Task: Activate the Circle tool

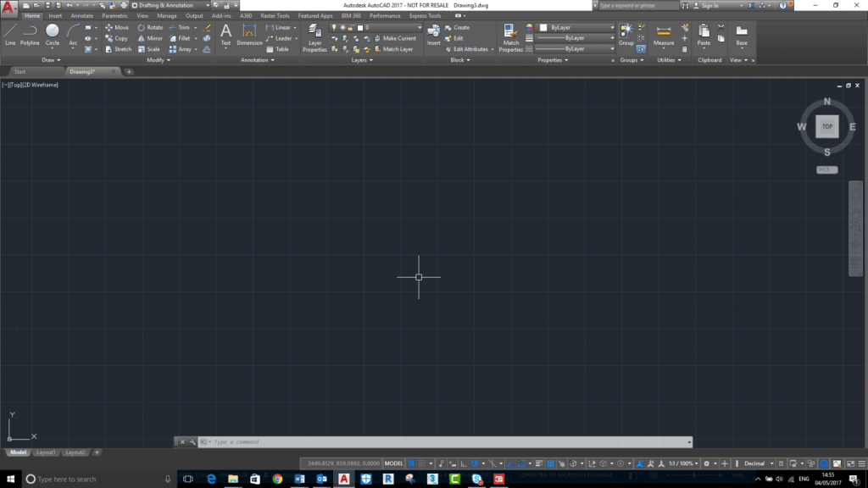Action: point(52,37)
